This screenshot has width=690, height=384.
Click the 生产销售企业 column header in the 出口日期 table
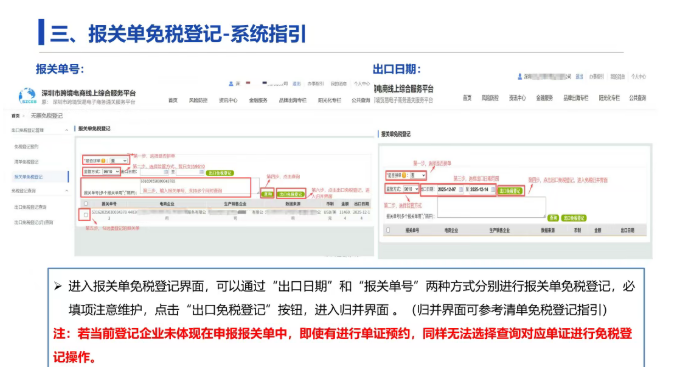500,230
